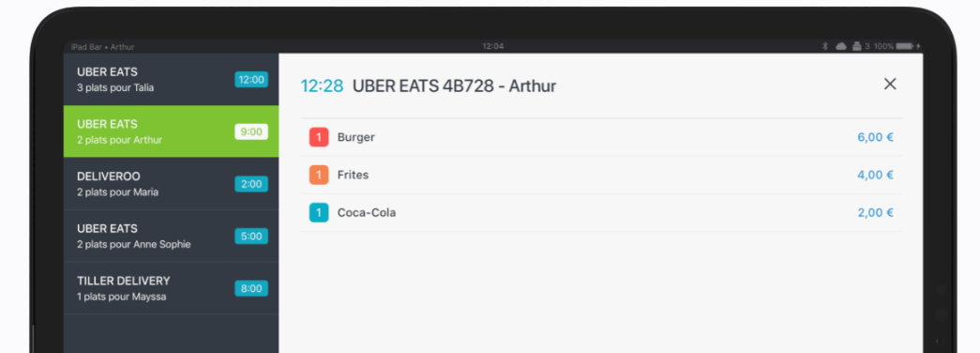Click the 12:28 order time header
The width and height of the screenshot is (980, 353).
322,85
